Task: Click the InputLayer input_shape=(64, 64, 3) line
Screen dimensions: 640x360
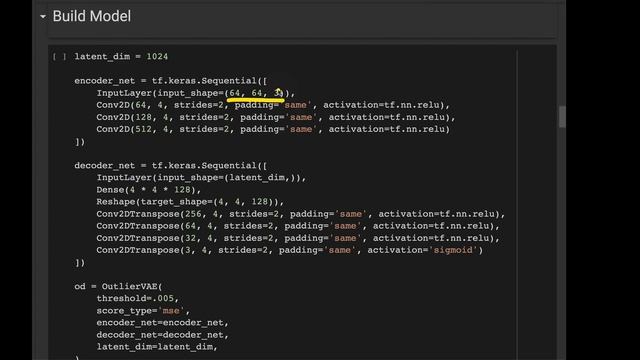Action: (x=196, y=93)
